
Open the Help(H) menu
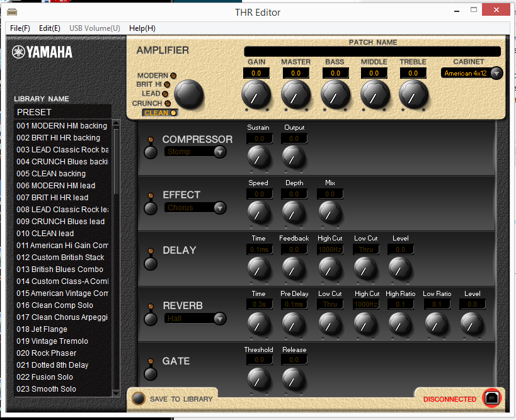pyautogui.click(x=142, y=28)
